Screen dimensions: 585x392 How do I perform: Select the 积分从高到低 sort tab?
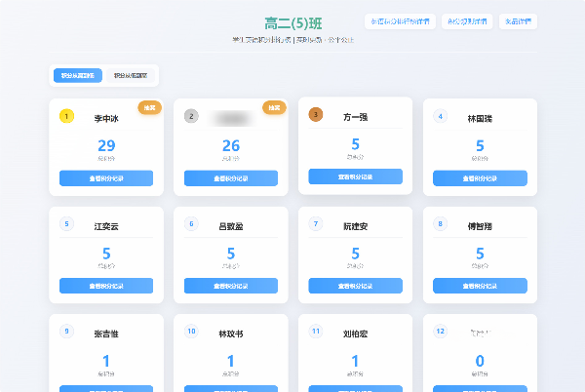click(78, 75)
